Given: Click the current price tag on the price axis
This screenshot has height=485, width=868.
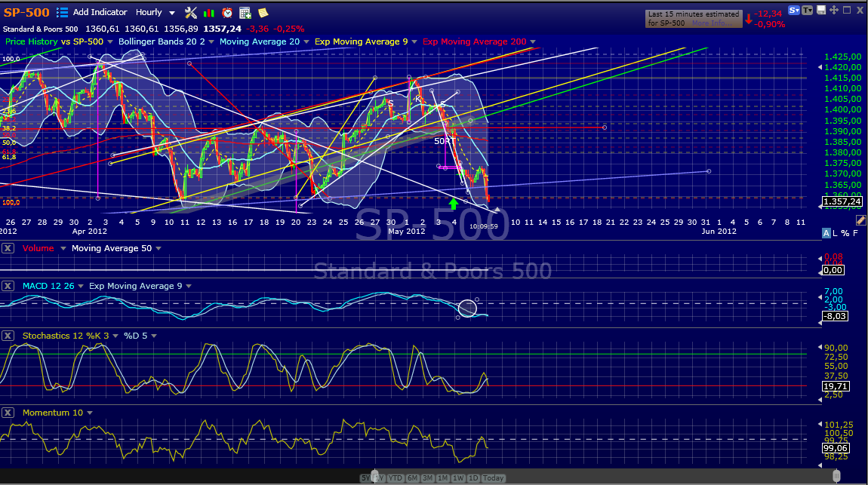Looking at the screenshot, I should (842, 201).
